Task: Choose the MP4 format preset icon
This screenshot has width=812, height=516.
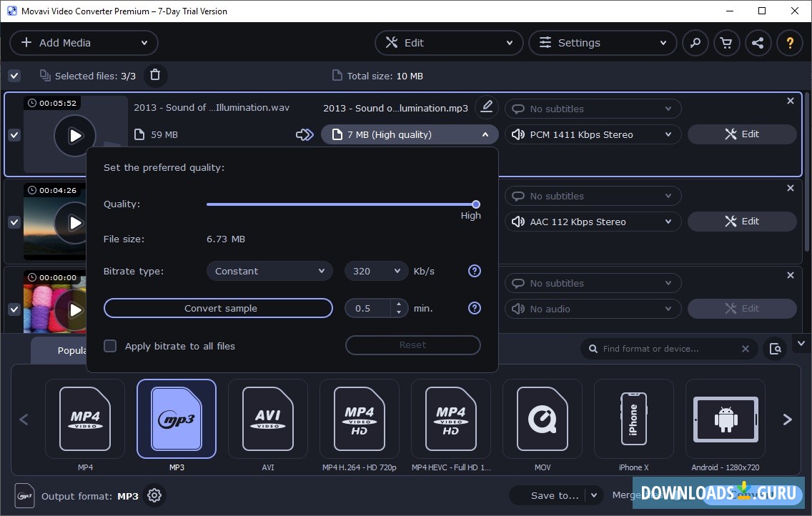Action: (85, 419)
